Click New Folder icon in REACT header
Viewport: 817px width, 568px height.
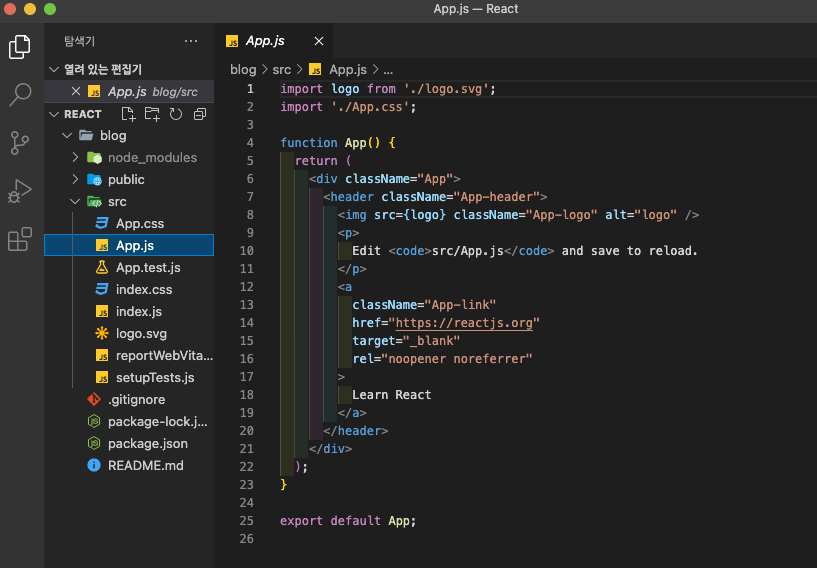tap(152, 114)
